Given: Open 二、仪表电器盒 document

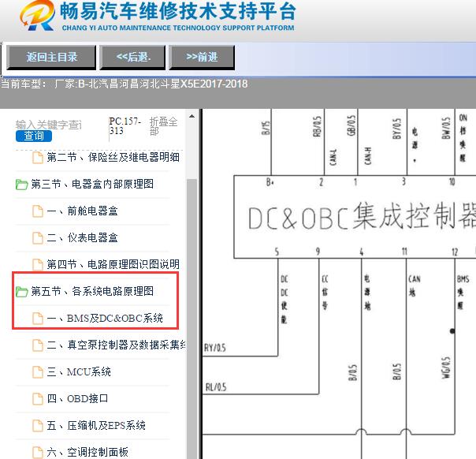Looking at the screenshot, I should pos(82,237).
